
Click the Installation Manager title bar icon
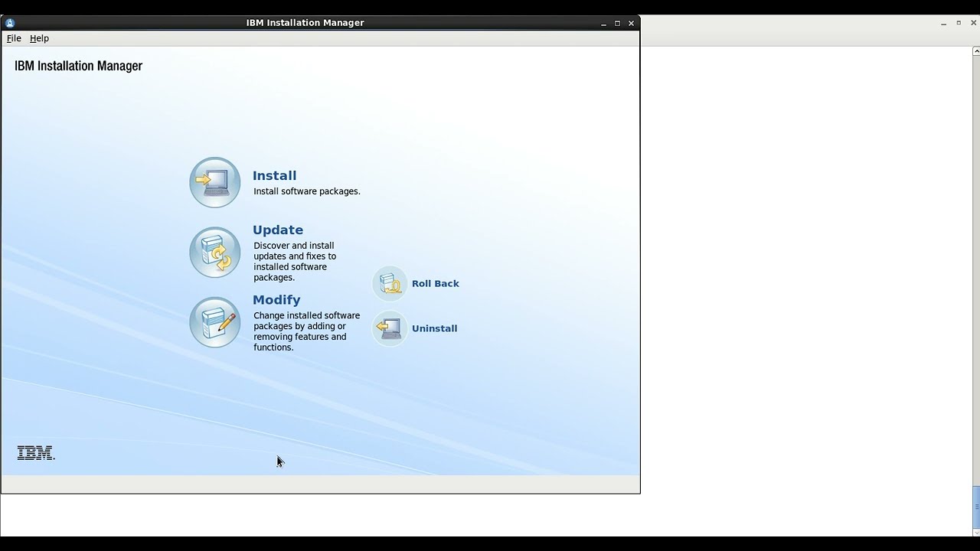click(10, 23)
